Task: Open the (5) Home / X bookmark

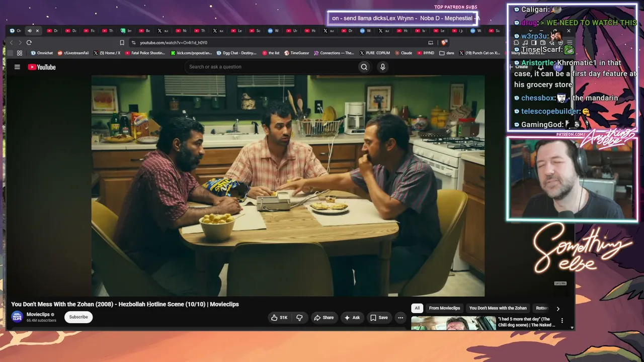Action: 107,53
